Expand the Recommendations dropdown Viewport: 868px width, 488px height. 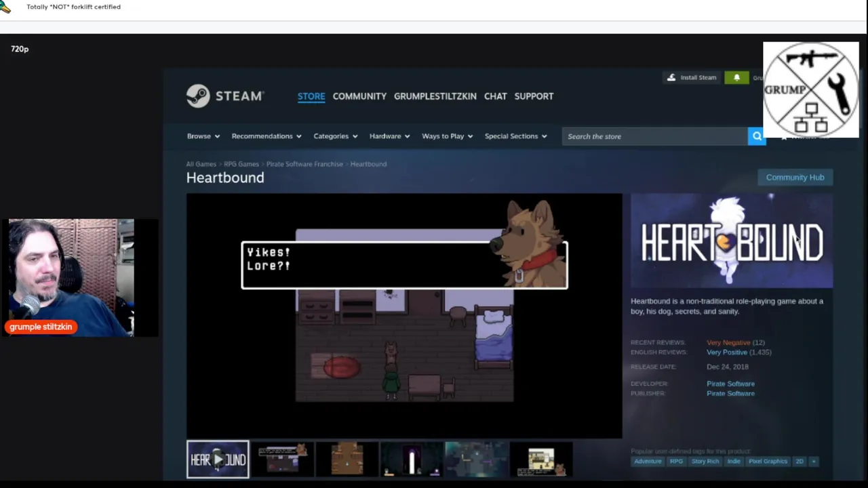(267, 136)
